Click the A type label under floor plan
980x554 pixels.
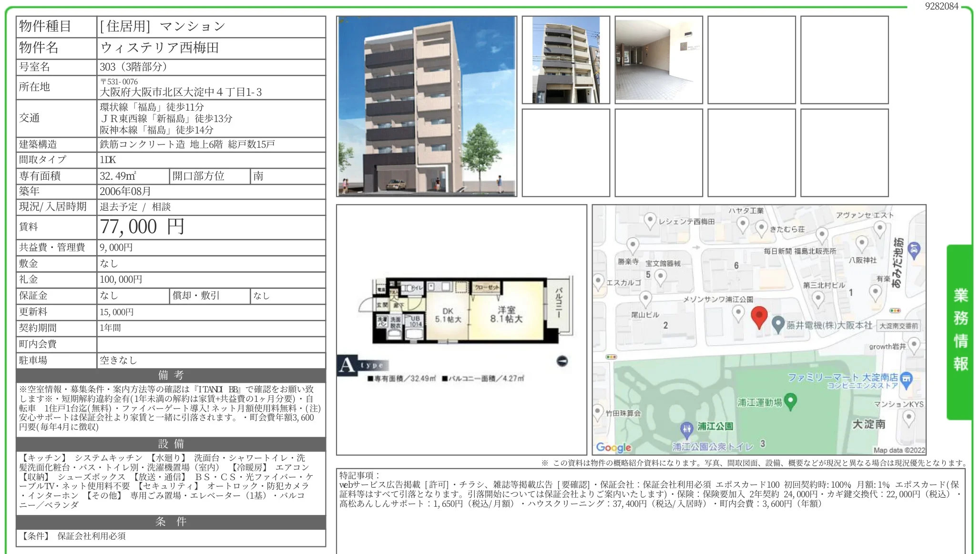pyautogui.click(x=363, y=365)
